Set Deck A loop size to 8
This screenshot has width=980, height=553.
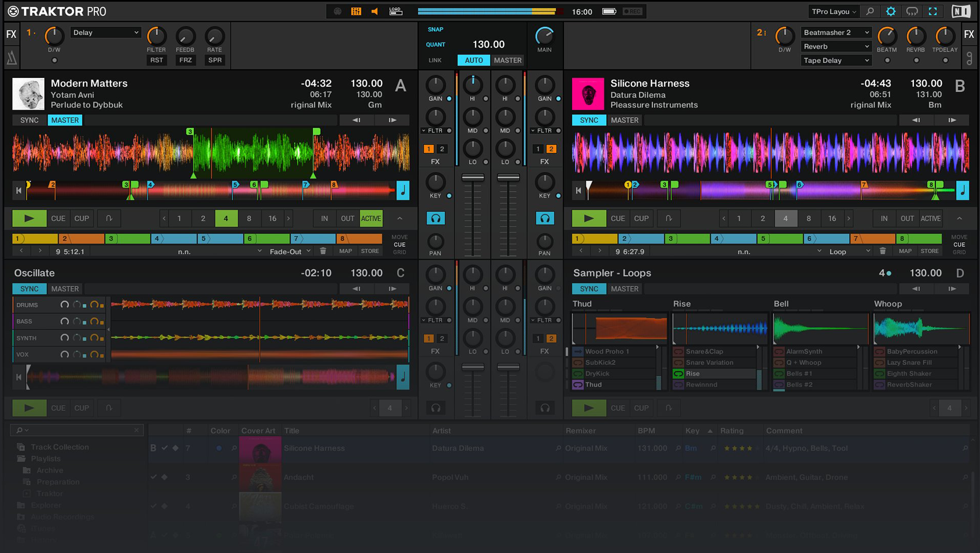tap(249, 219)
